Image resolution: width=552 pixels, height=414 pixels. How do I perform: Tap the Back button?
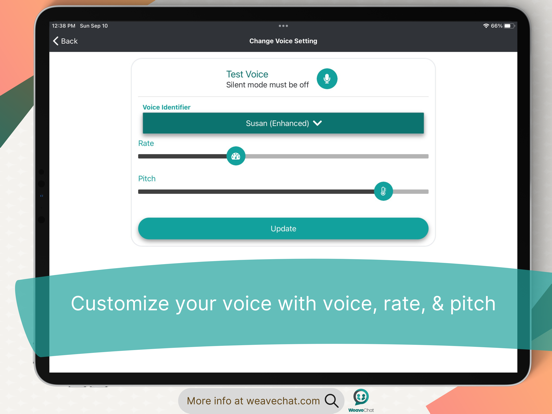pyautogui.click(x=65, y=41)
